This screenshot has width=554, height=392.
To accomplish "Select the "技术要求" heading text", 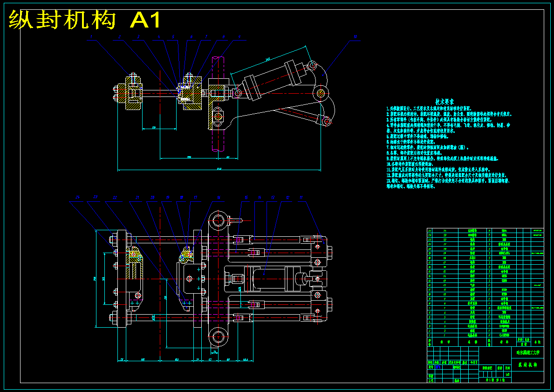I will click(445, 102).
